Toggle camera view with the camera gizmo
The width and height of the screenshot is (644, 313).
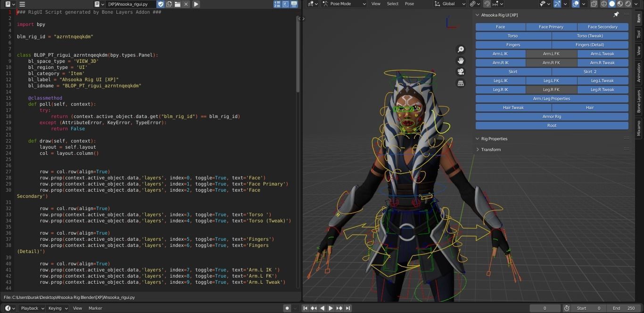click(x=461, y=72)
